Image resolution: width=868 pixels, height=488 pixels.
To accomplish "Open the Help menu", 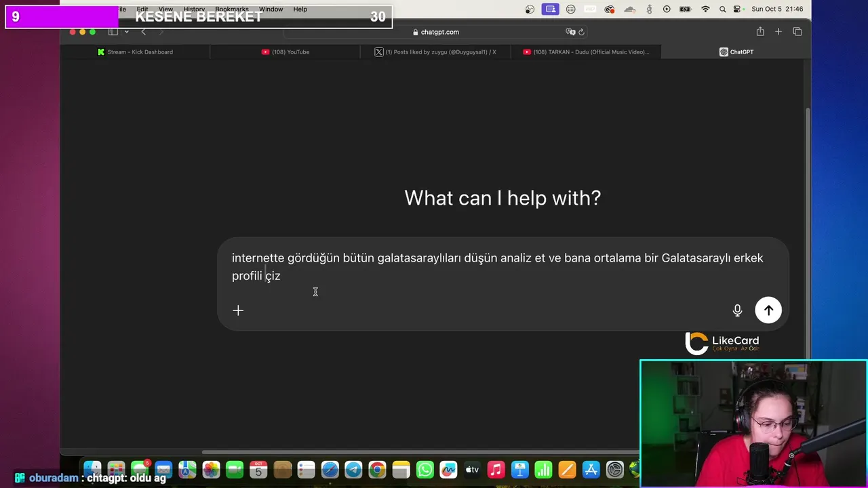I will point(300,9).
